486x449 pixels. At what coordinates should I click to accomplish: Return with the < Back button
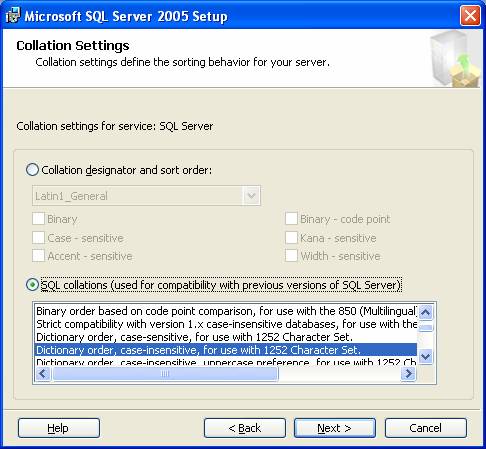coord(245,428)
